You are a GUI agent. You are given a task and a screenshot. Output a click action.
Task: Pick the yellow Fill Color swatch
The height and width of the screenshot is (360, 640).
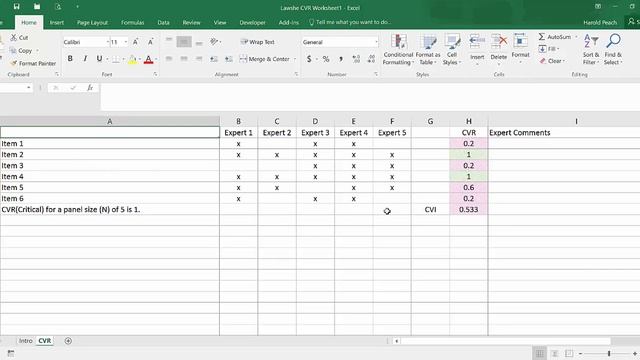tap(133, 60)
